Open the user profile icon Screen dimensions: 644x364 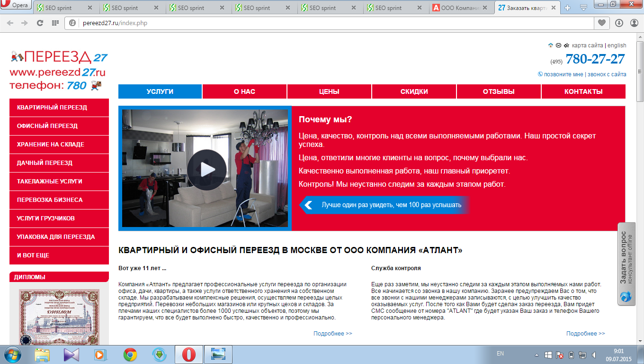click(634, 23)
